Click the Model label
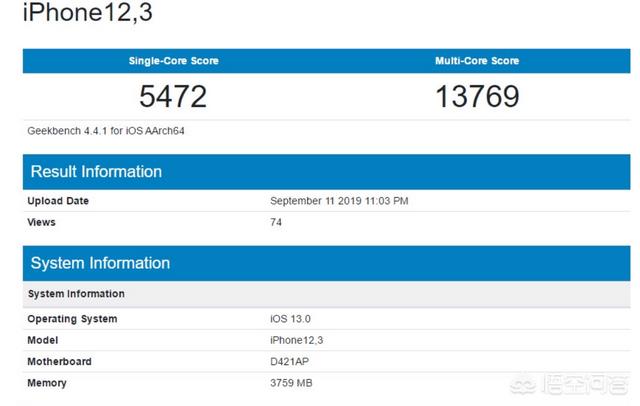 coord(42,340)
